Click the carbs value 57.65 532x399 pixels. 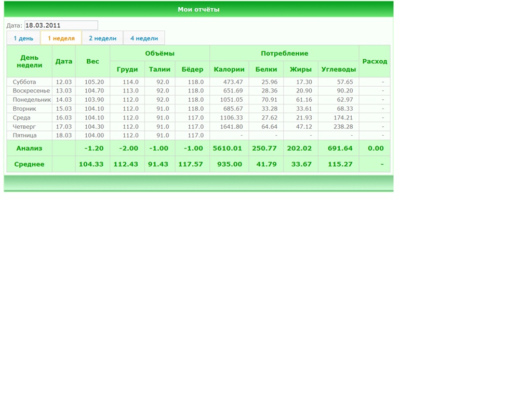point(345,82)
